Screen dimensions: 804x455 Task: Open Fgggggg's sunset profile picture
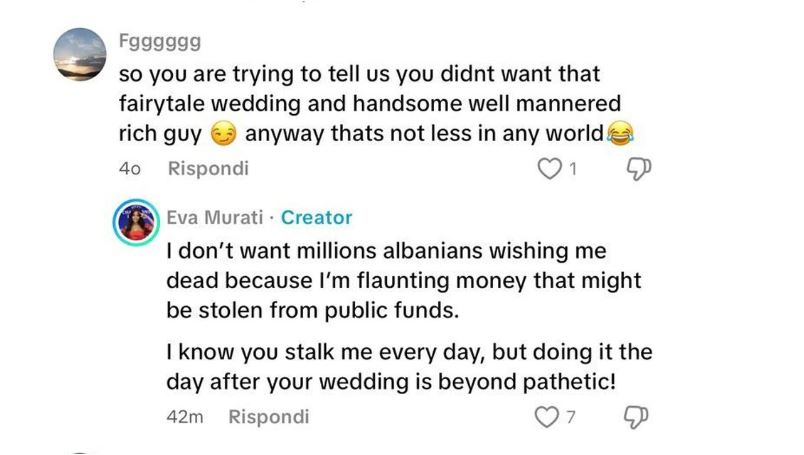click(x=79, y=54)
